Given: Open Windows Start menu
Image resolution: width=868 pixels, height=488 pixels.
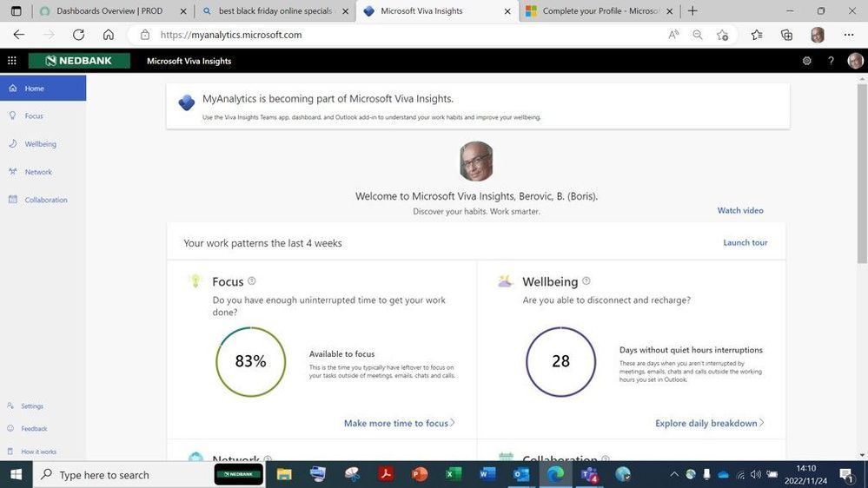Looking at the screenshot, I should (16, 474).
